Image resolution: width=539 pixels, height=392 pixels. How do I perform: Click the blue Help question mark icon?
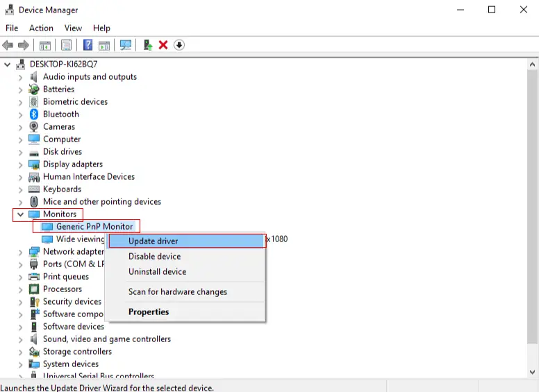[x=88, y=45]
